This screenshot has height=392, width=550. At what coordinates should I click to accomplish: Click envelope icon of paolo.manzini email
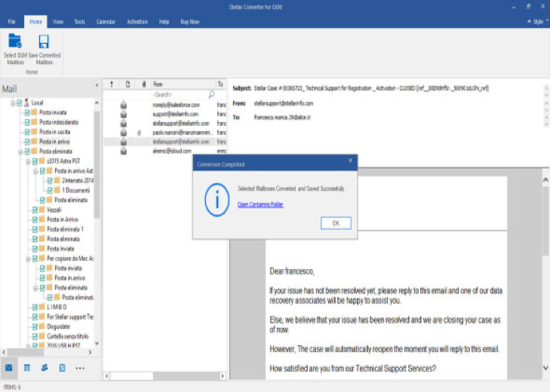coord(124,133)
